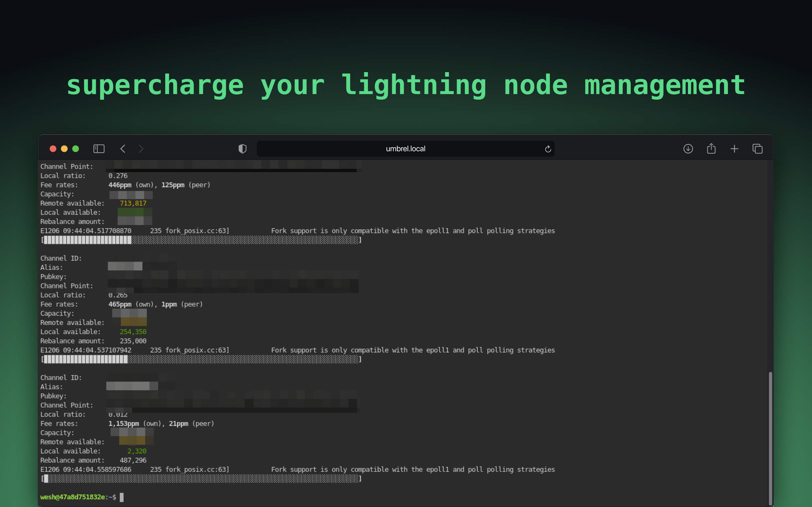Open the Share sheet
Viewport: 812px width, 507px height.
711,148
